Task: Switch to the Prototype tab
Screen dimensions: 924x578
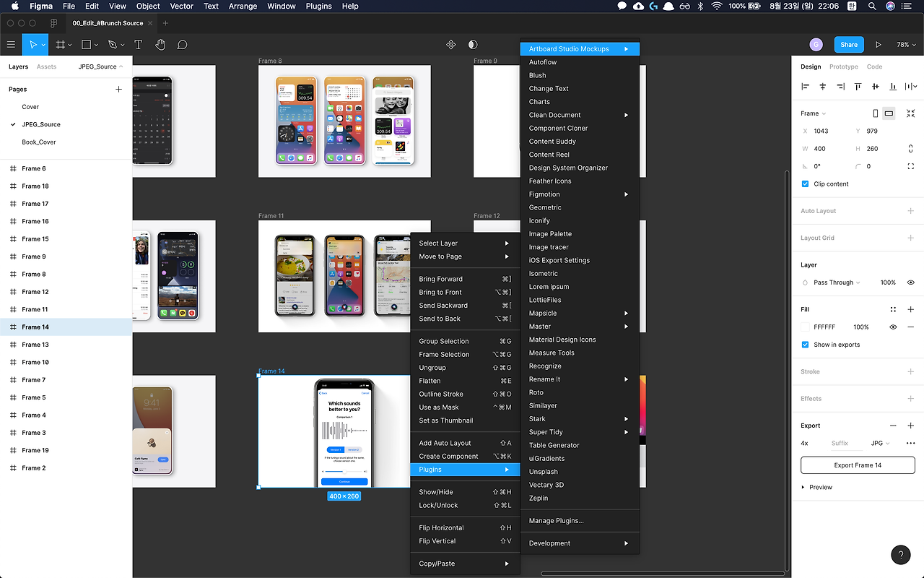Action: (x=844, y=66)
